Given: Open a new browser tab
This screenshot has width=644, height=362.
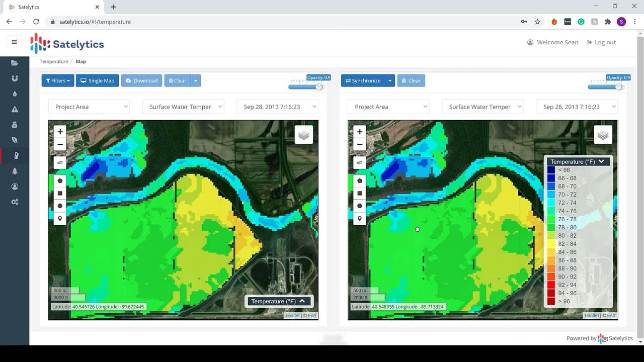Looking at the screenshot, I should [x=113, y=7].
